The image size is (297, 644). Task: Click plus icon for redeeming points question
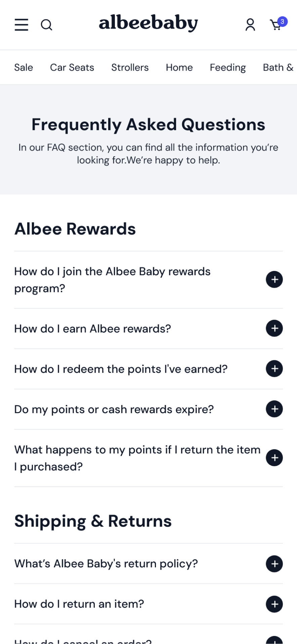pyautogui.click(x=274, y=369)
